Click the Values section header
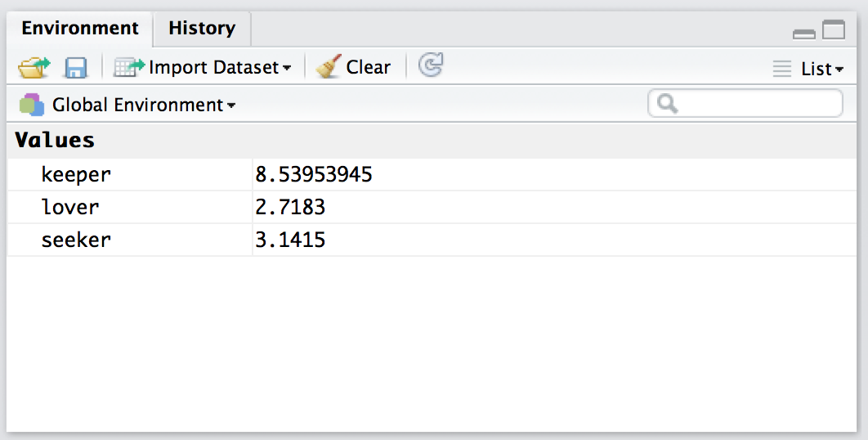 pyautogui.click(x=55, y=141)
